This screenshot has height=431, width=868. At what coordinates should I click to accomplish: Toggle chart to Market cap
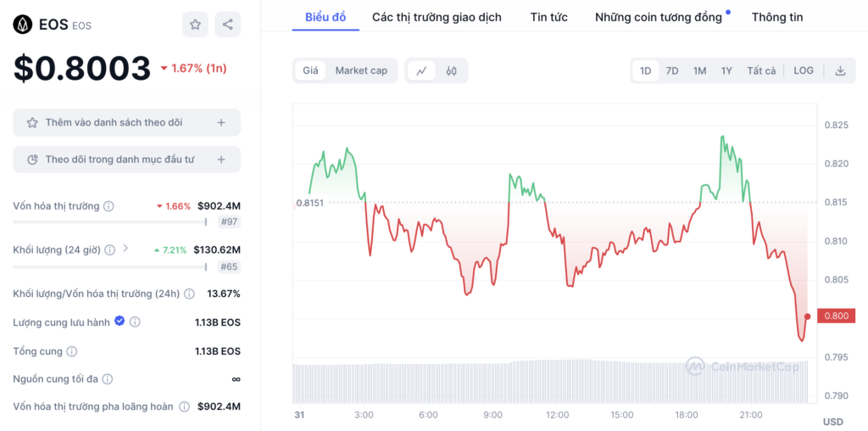(361, 71)
